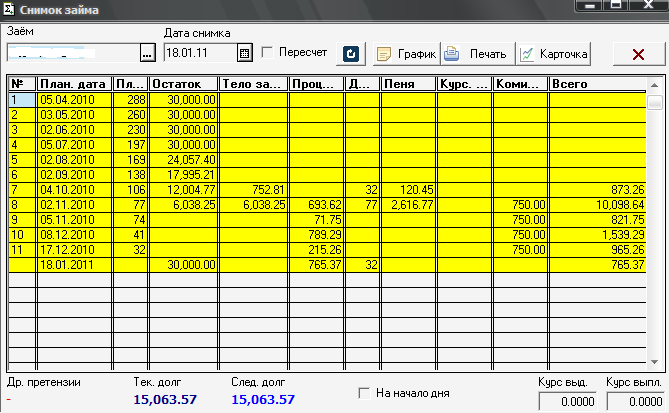Screen dimensions: 669x413
Task: Click the Остаток column header
Action: click(x=183, y=85)
